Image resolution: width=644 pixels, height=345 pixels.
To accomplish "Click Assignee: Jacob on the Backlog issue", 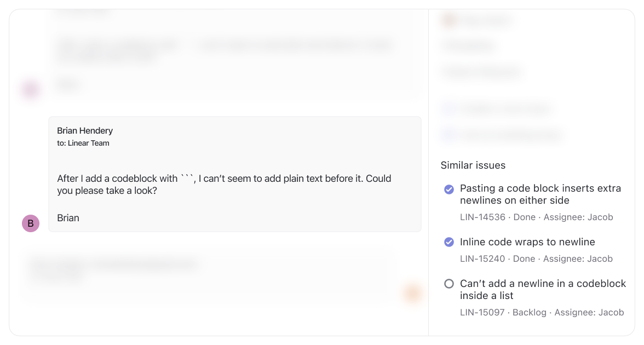I will click(x=589, y=313).
